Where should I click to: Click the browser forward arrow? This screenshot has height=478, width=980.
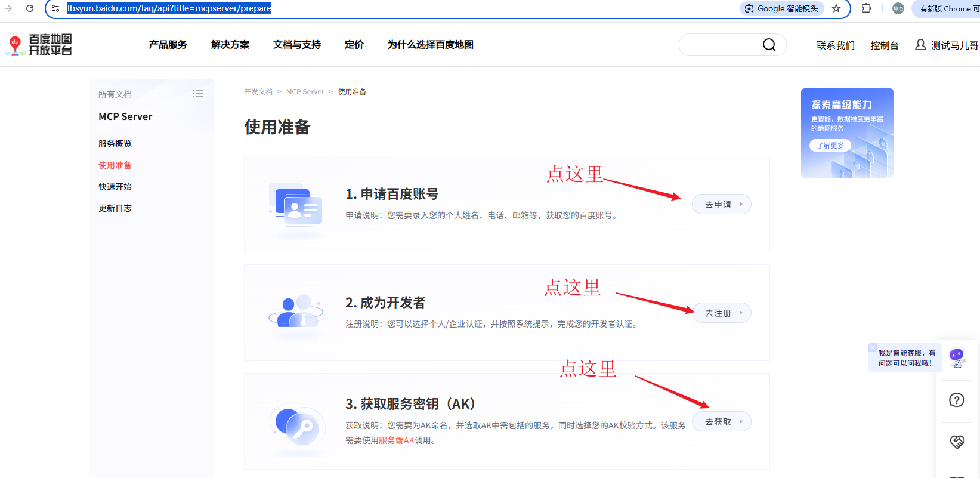8,8
